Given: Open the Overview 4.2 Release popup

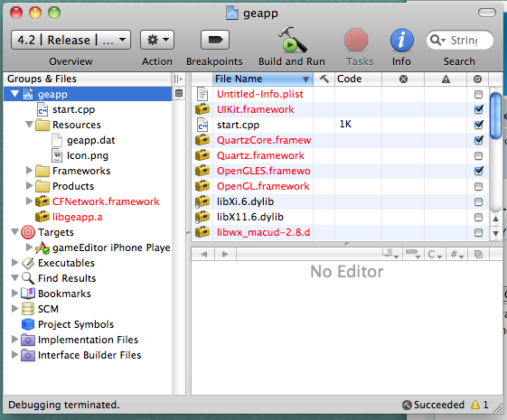Looking at the screenshot, I should click(70, 40).
